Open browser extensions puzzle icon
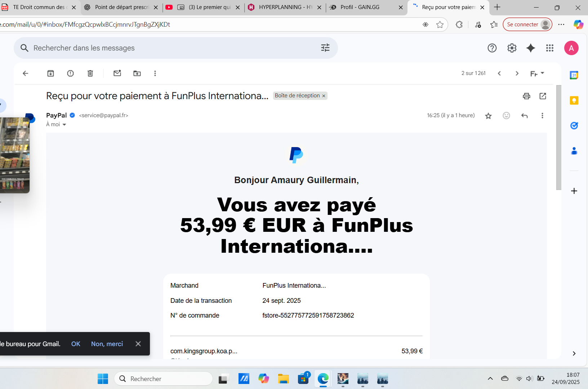Viewport: 588px width, 389px height. [459, 25]
